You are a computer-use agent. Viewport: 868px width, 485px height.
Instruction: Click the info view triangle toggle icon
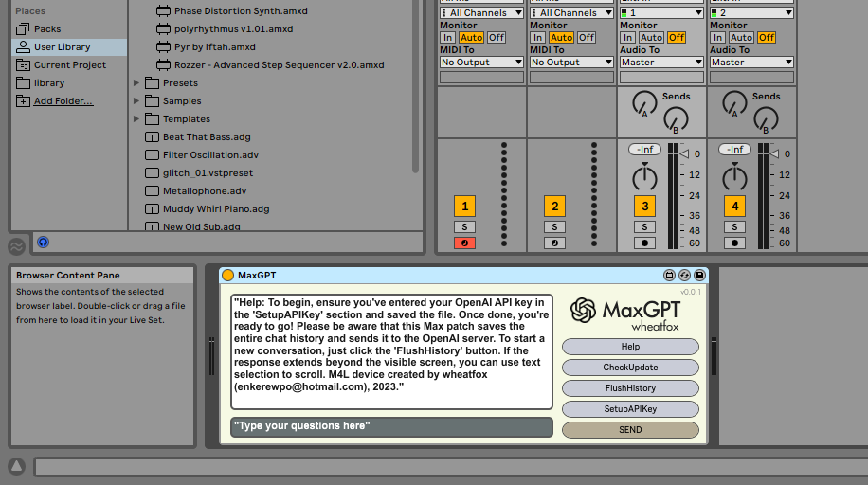coord(16,466)
